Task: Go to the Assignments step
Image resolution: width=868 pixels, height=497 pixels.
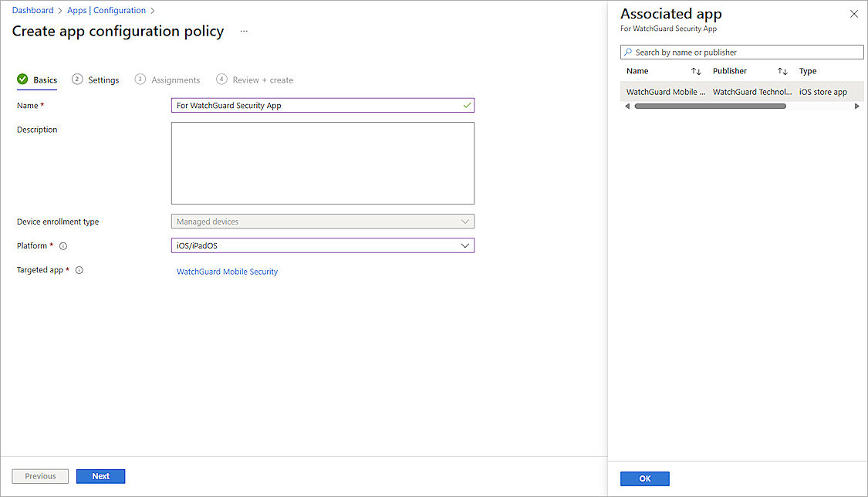Action: pos(167,79)
